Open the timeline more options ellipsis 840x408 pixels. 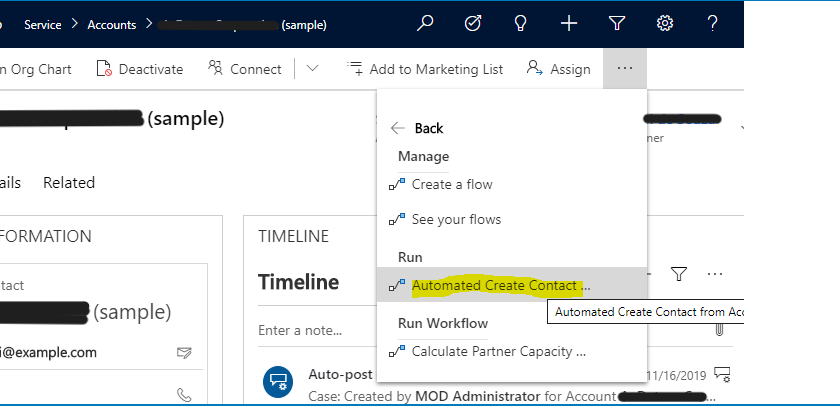715,274
